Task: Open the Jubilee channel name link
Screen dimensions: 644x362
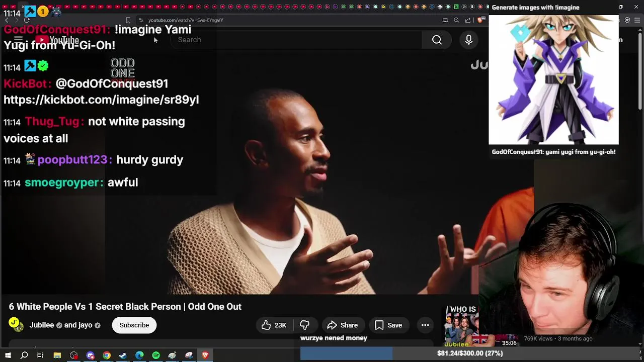Action: (x=41, y=325)
